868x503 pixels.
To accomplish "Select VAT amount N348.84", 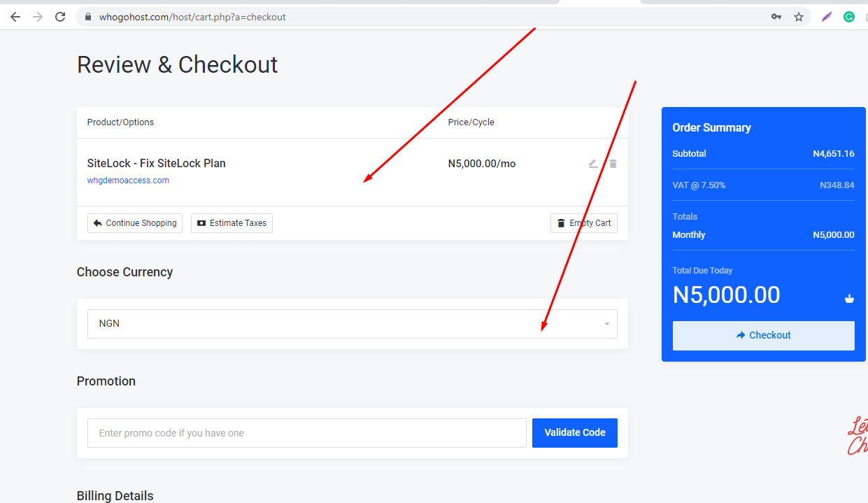I will point(837,185).
